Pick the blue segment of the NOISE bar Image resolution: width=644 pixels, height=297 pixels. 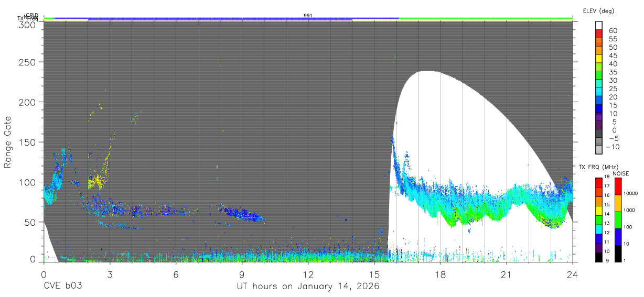pos(618,237)
